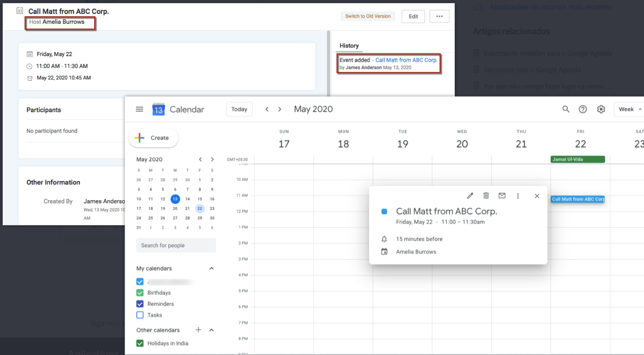
Task: Enable the Tasks calendar checkbox
Action: point(140,315)
